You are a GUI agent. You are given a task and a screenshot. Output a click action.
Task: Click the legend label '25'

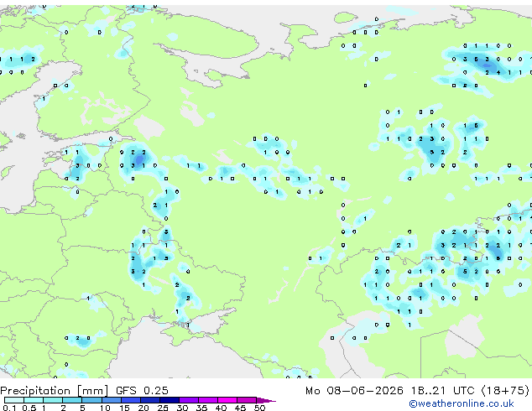(163, 408)
